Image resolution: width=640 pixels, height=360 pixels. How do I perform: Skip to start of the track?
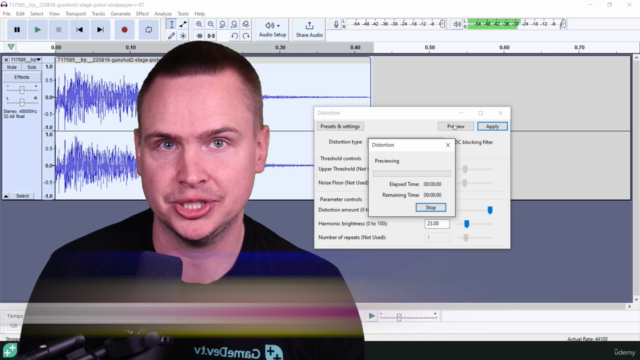[79, 29]
